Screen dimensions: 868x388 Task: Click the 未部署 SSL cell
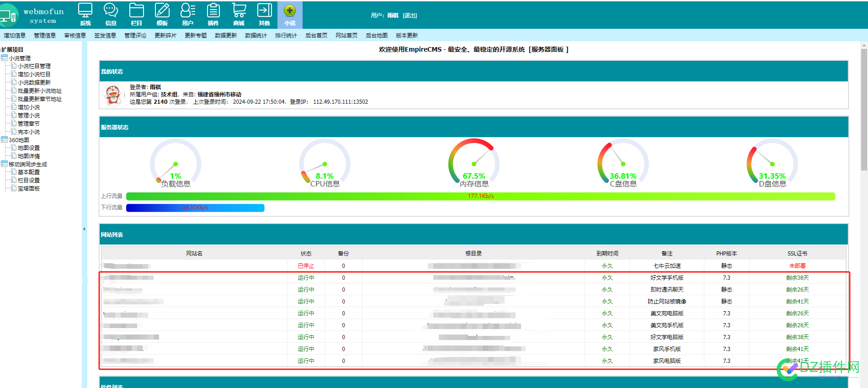(797, 266)
